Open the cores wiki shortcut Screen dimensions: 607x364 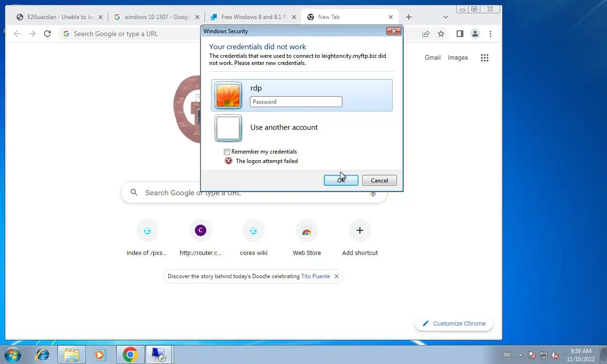pyautogui.click(x=254, y=238)
